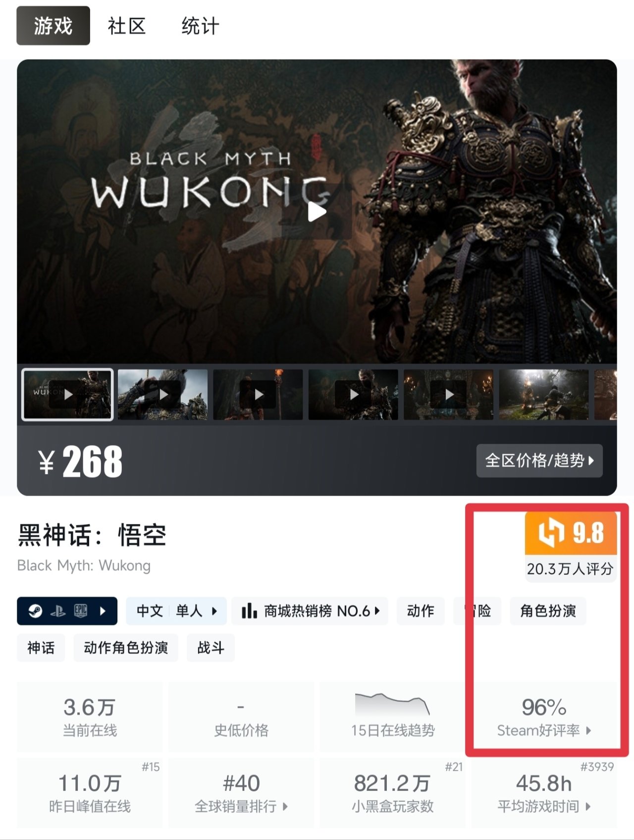Screen dimensions: 634x840
Task: Open 全区价格/趋势 price button
Action: tap(539, 461)
